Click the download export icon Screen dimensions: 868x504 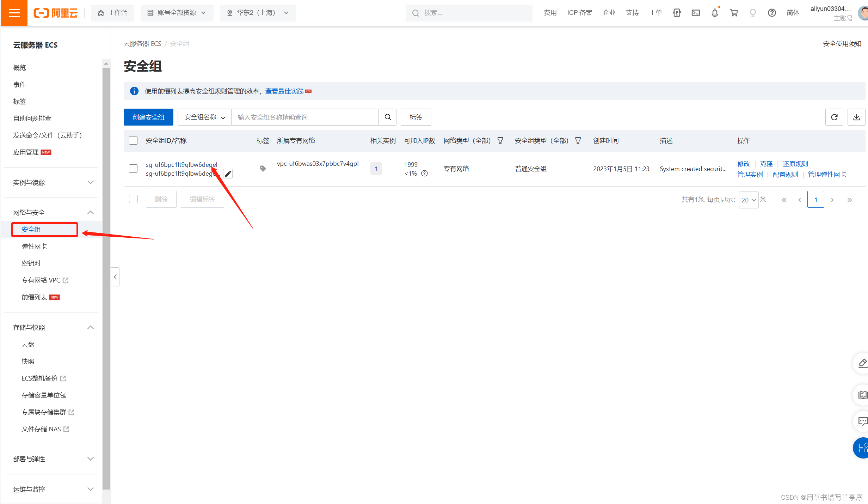(x=856, y=117)
